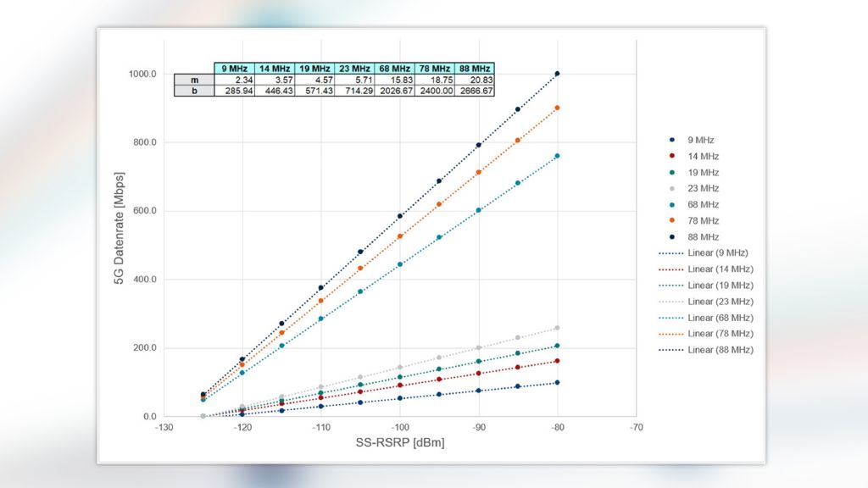Select the 9 MHz table header cell

click(x=234, y=68)
